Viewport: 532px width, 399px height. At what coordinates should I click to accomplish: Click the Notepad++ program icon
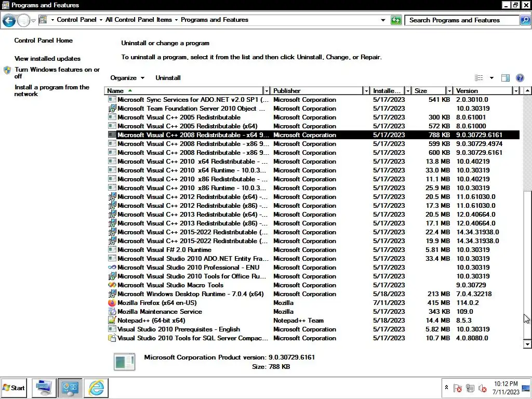[112, 320]
